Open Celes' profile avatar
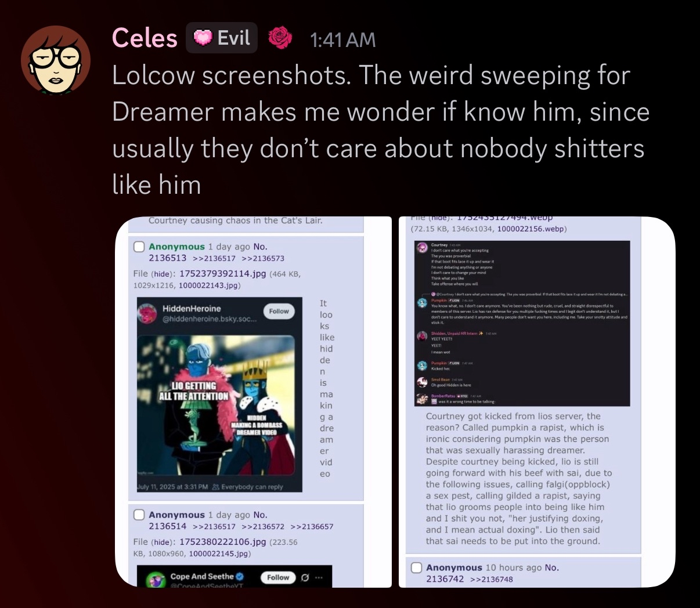The height and width of the screenshot is (608, 700). [x=56, y=60]
